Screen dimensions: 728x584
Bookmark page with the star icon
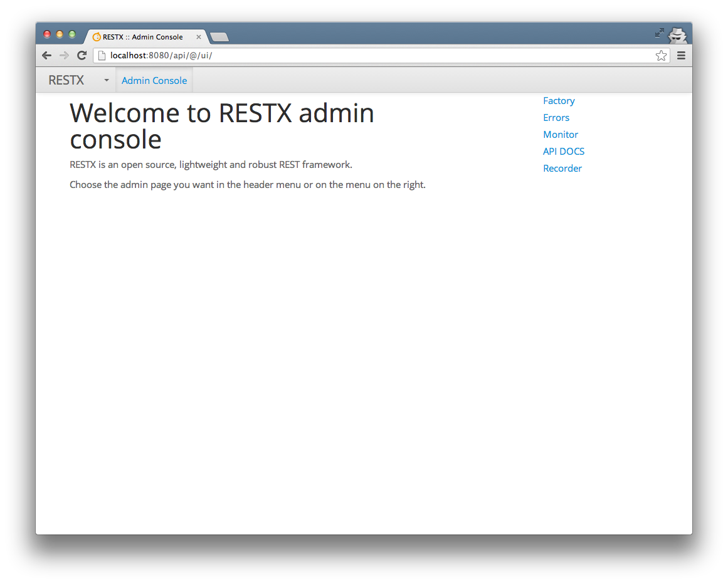click(661, 56)
